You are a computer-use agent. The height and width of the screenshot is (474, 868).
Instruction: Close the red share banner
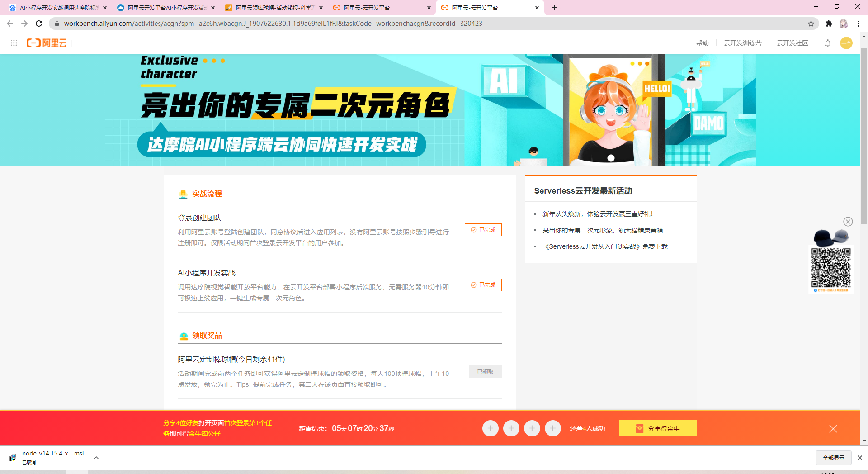pyautogui.click(x=833, y=429)
